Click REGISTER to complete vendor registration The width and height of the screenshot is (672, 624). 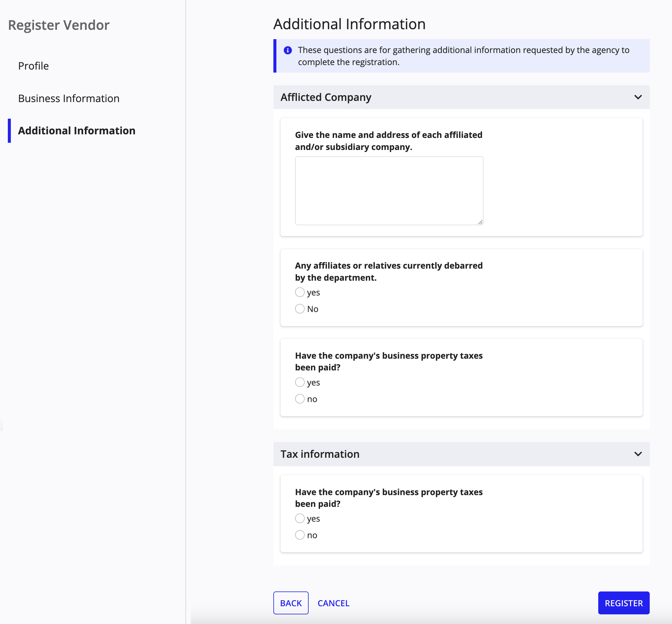[623, 603]
